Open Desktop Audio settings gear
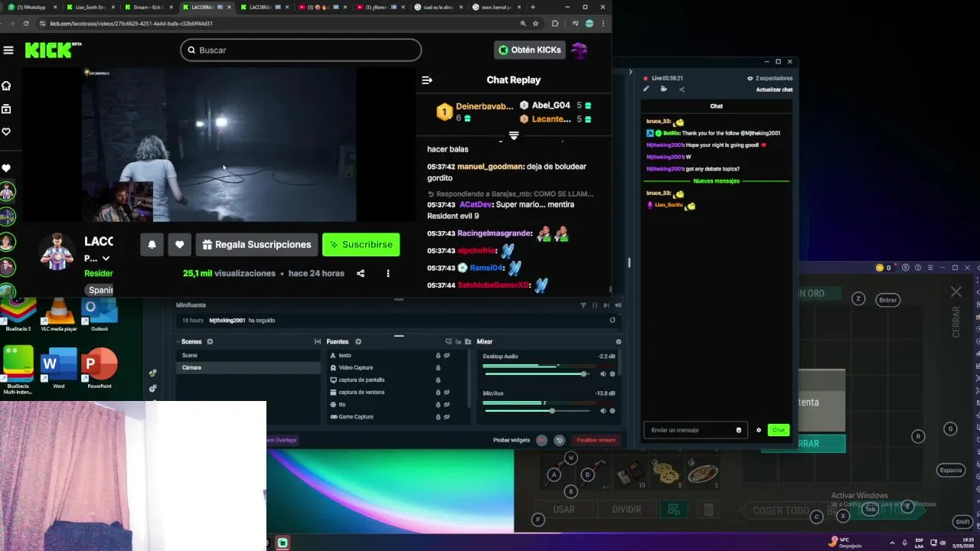 [612, 373]
